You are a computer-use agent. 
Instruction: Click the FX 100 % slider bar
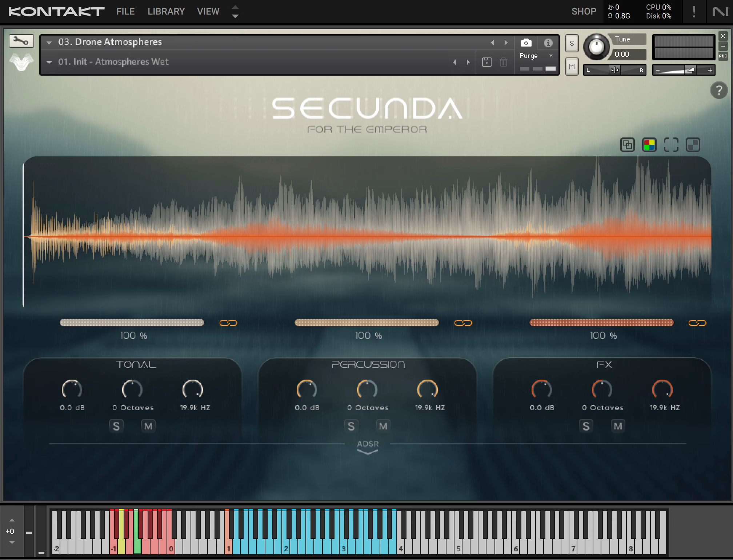602,323
